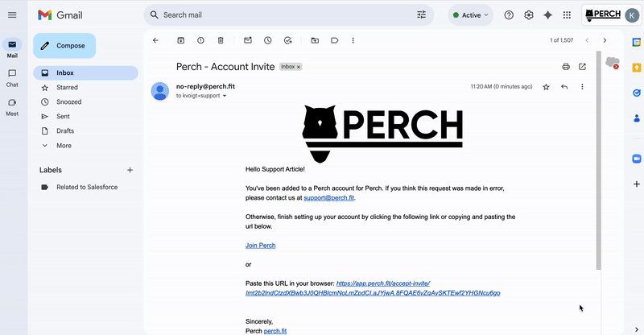644x335 pixels.
Task: Add this email to Tasks
Action: pyautogui.click(x=288, y=40)
